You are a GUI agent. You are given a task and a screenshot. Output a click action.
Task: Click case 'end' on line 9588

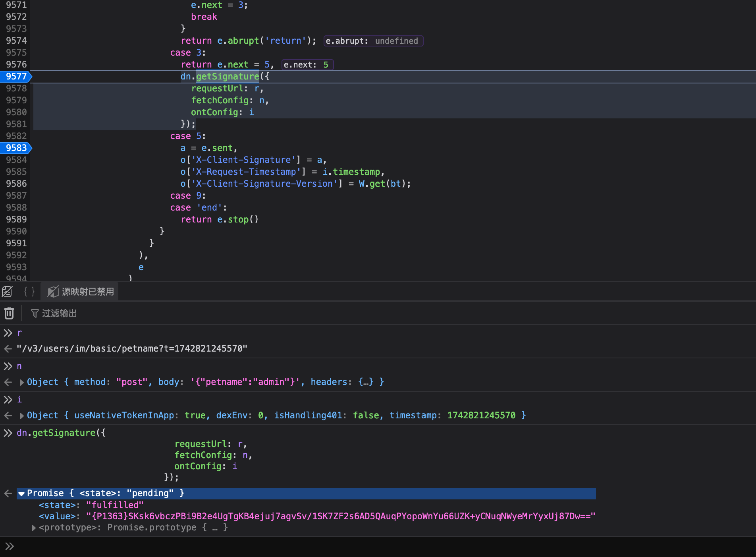(x=198, y=207)
